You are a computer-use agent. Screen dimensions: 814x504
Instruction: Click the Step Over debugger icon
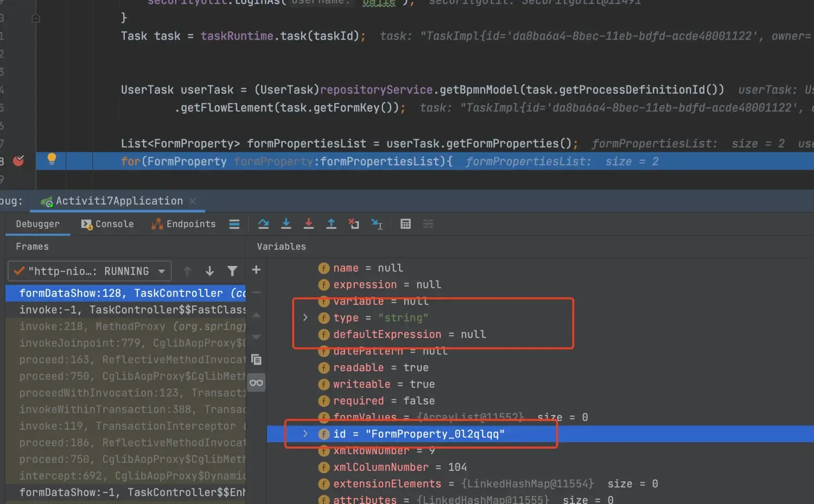click(x=264, y=224)
